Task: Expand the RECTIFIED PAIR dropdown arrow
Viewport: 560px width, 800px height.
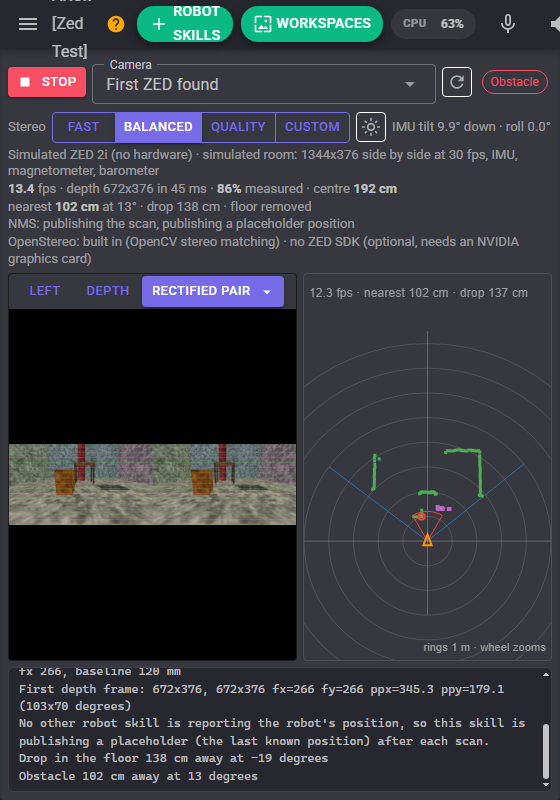Action: [267, 292]
